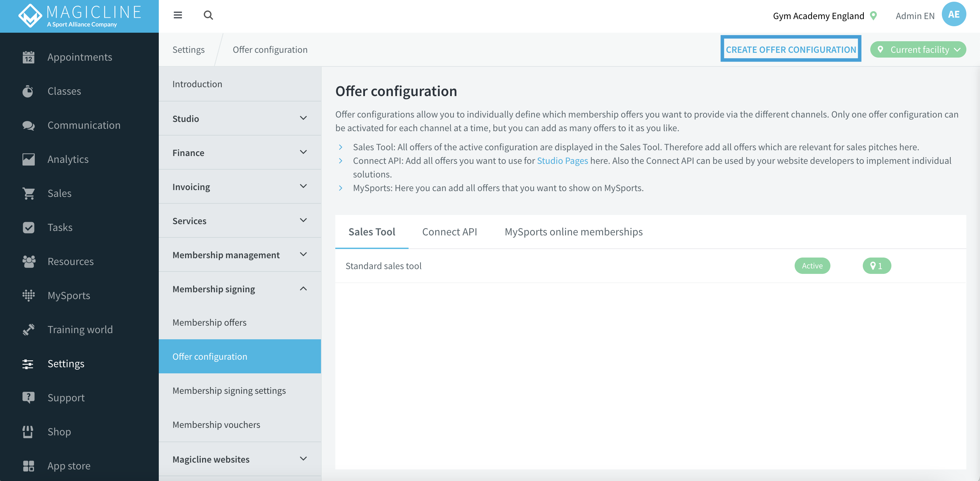Collapse the Membership signing section
980x481 pixels.
pyautogui.click(x=240, y=289)
